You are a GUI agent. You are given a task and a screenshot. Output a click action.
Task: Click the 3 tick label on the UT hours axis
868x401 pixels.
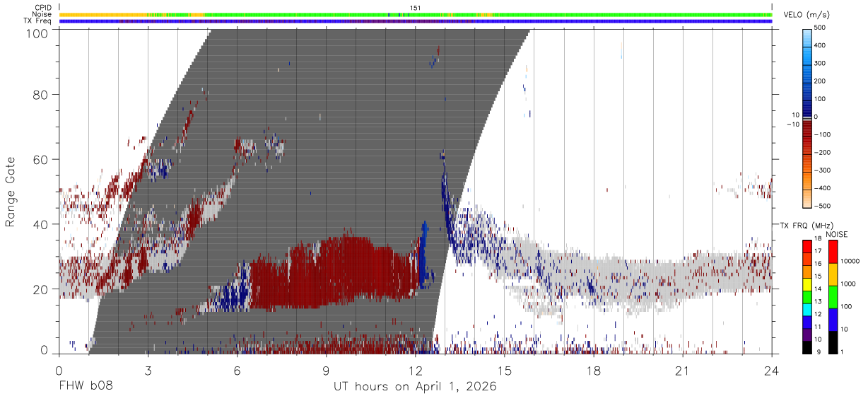[x=148, y=370]
